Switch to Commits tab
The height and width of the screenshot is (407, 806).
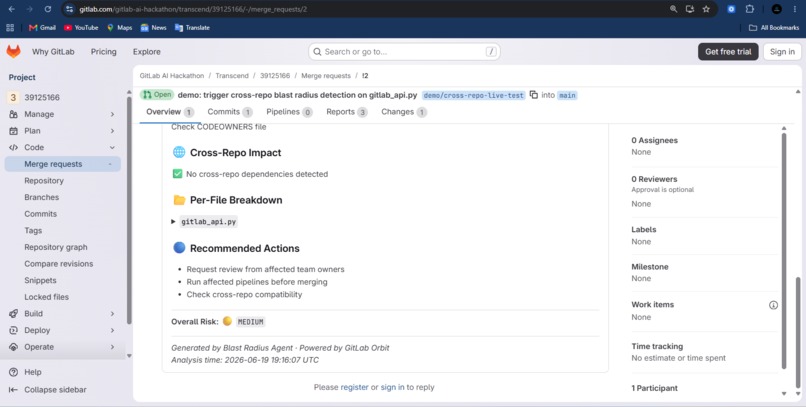(229, 112)
